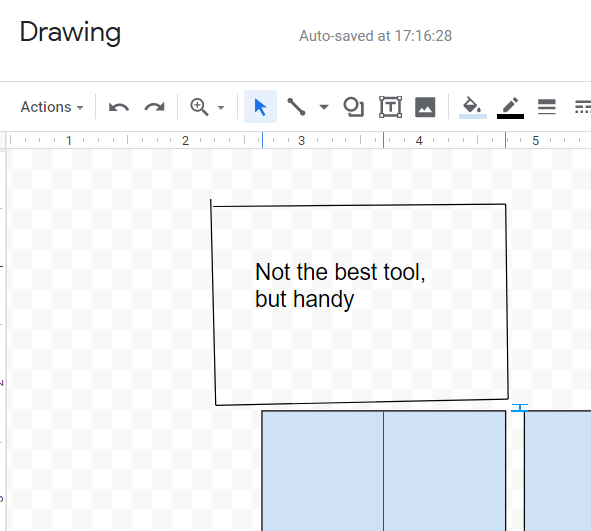Choose the Select arrow tool

click(260, 107)
